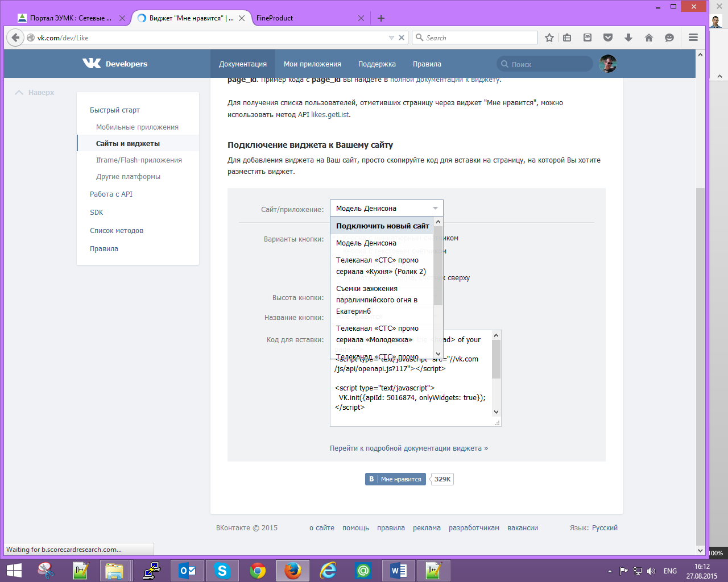Open the green @ mail app in taskbar
728x582 pixels.
coord(363,571)
